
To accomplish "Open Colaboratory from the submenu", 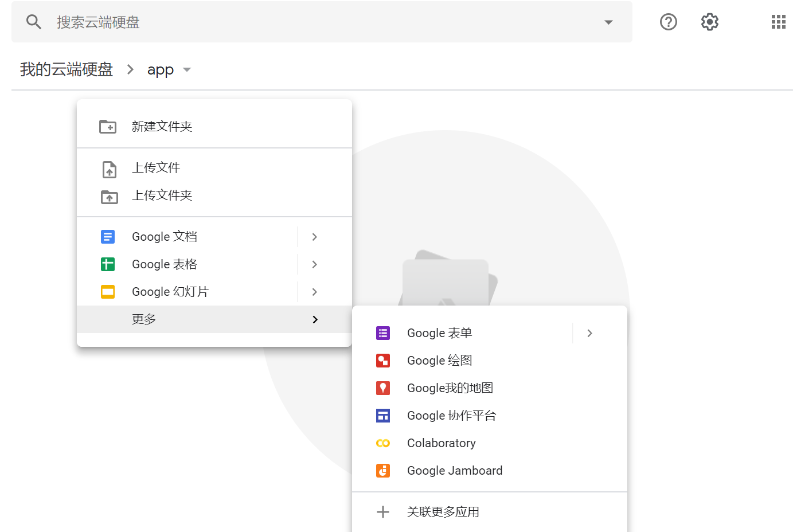I will click(490, 443).
